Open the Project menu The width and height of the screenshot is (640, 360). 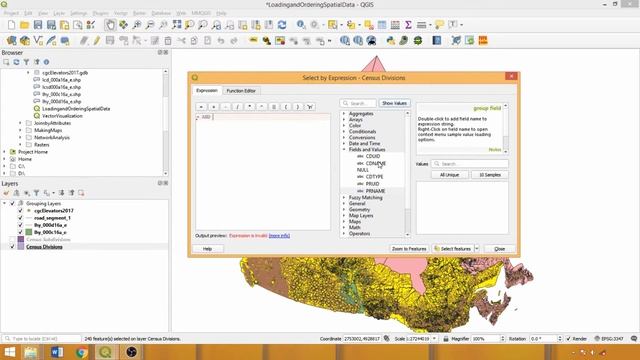[x=11, y=13]
